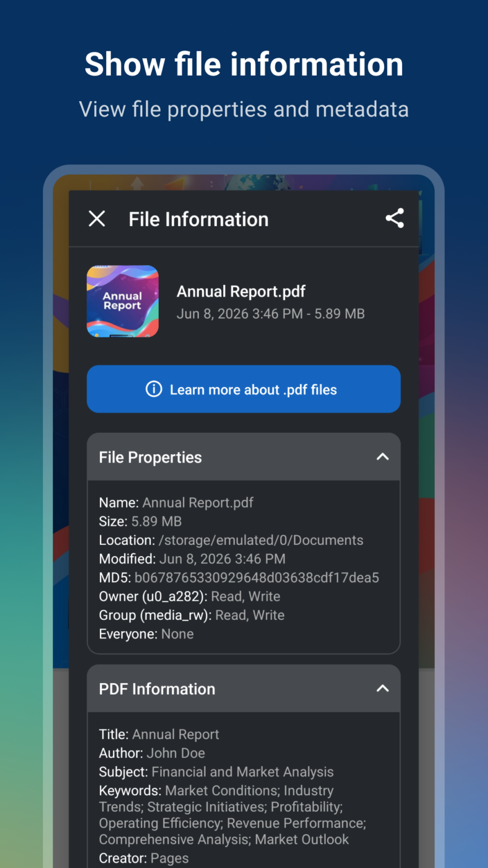This screenshot has width=488, height=868.
Task: Tap the share icon in the header
Action: click(x=395, y=218)
